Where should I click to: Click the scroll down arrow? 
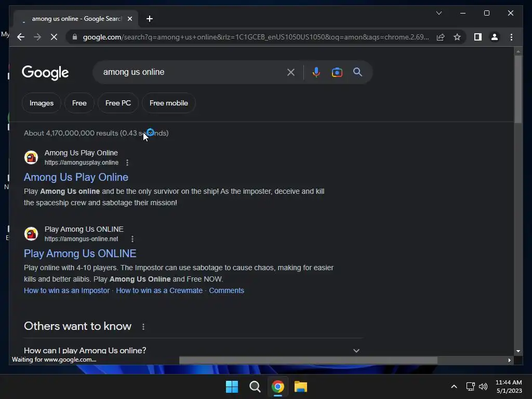coord(518,351)
